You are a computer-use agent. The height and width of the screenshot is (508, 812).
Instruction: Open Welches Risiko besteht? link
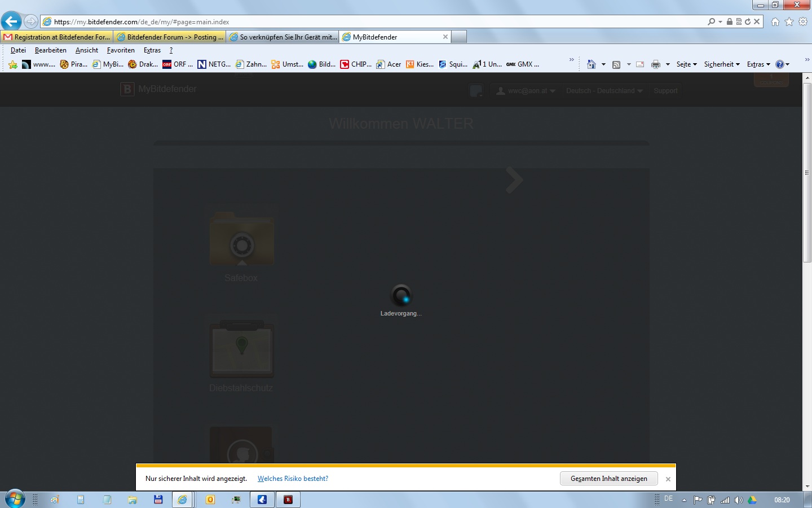click(x=293, y=479)
